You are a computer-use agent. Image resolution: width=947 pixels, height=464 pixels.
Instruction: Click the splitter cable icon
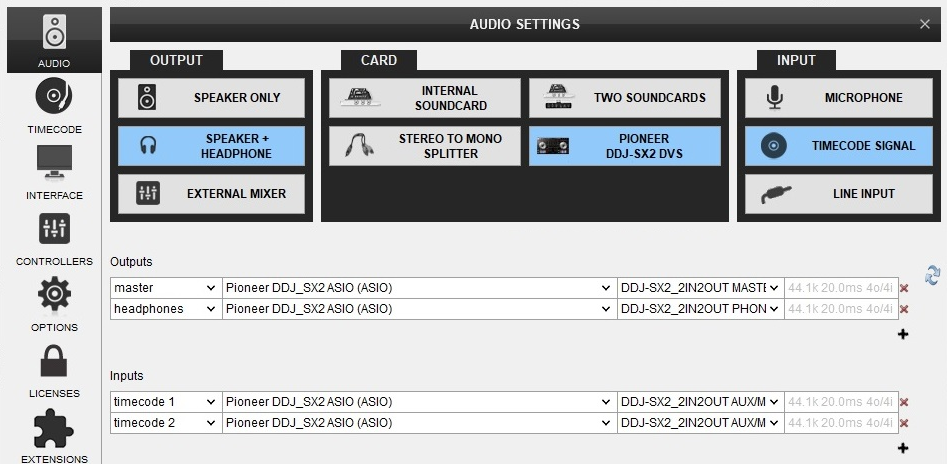359,146
